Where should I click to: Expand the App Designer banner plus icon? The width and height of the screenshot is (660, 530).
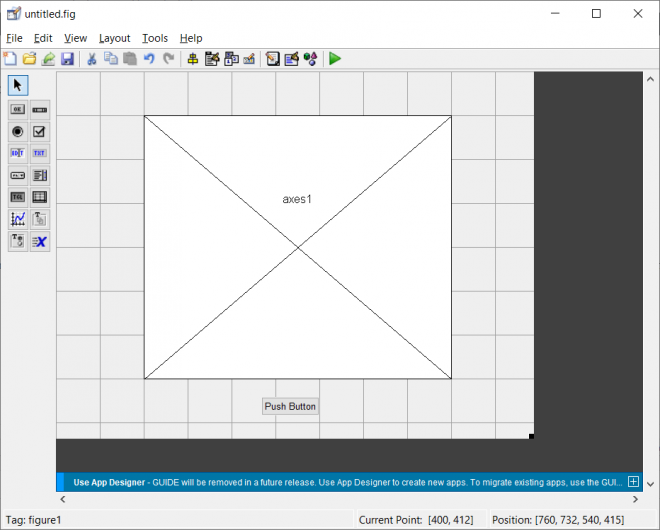point(633,481)
